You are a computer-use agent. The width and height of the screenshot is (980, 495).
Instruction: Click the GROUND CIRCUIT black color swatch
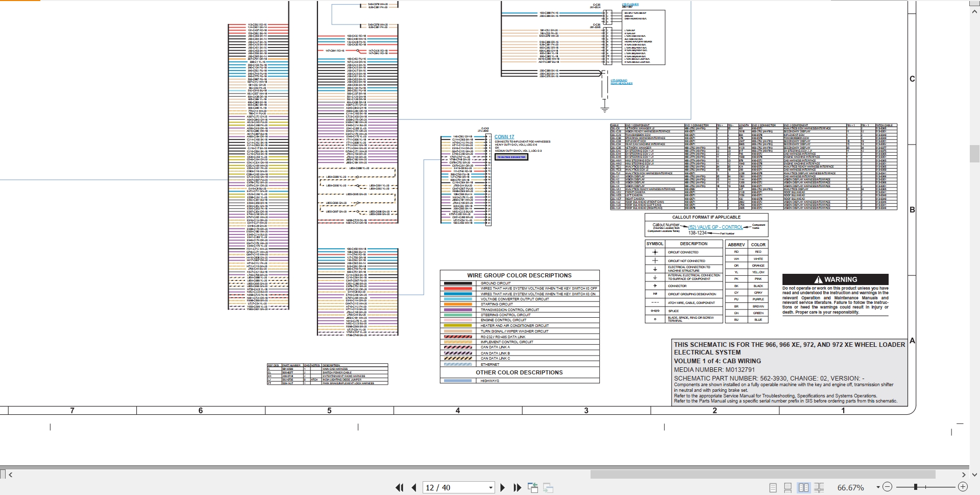458,283
